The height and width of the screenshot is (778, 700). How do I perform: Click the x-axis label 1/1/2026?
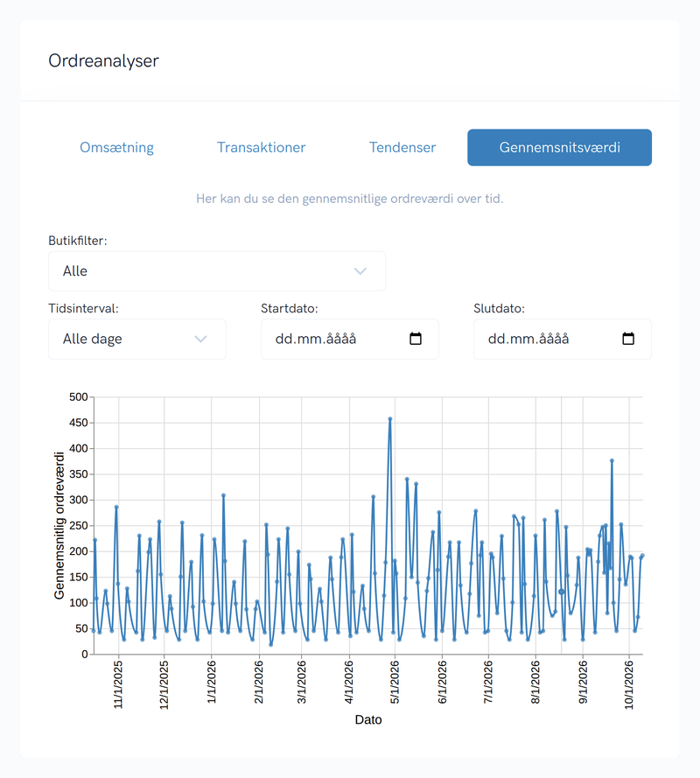click(212, 683)
